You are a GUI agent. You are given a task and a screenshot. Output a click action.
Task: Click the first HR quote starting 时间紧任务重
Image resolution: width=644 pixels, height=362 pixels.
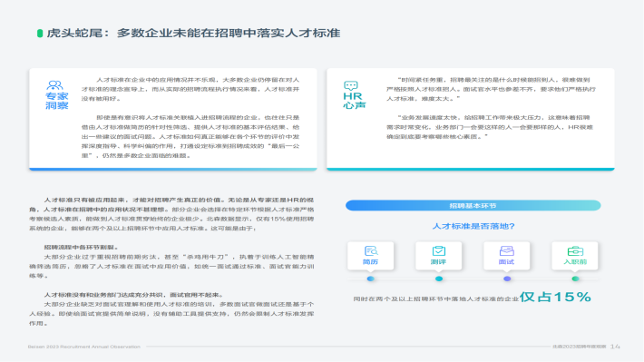pos(491,89)
